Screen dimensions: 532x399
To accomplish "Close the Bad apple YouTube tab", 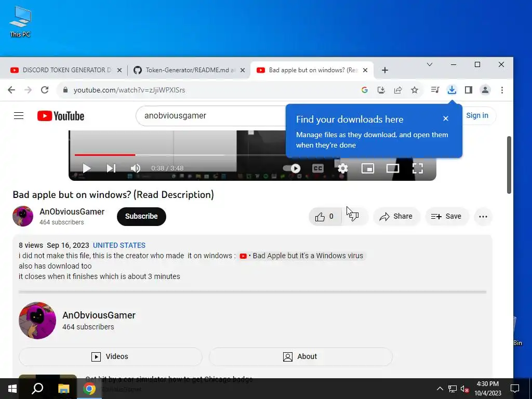I will pos(365,70).
